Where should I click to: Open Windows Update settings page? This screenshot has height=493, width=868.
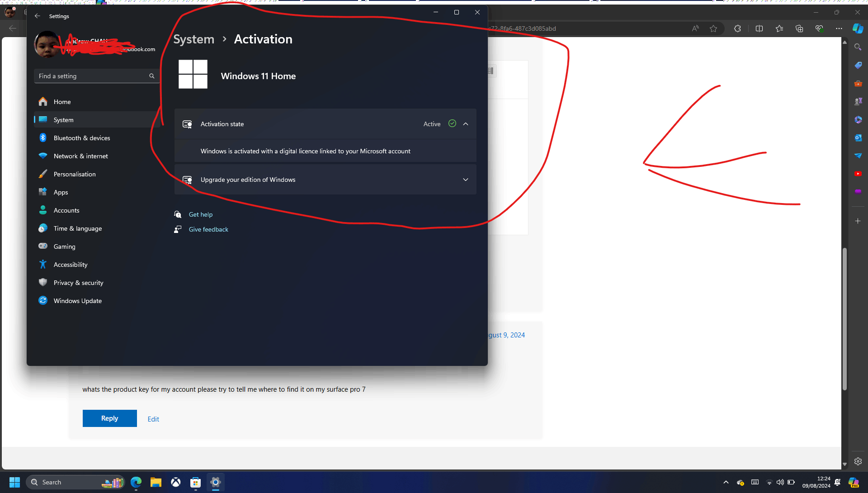(77, 301)
